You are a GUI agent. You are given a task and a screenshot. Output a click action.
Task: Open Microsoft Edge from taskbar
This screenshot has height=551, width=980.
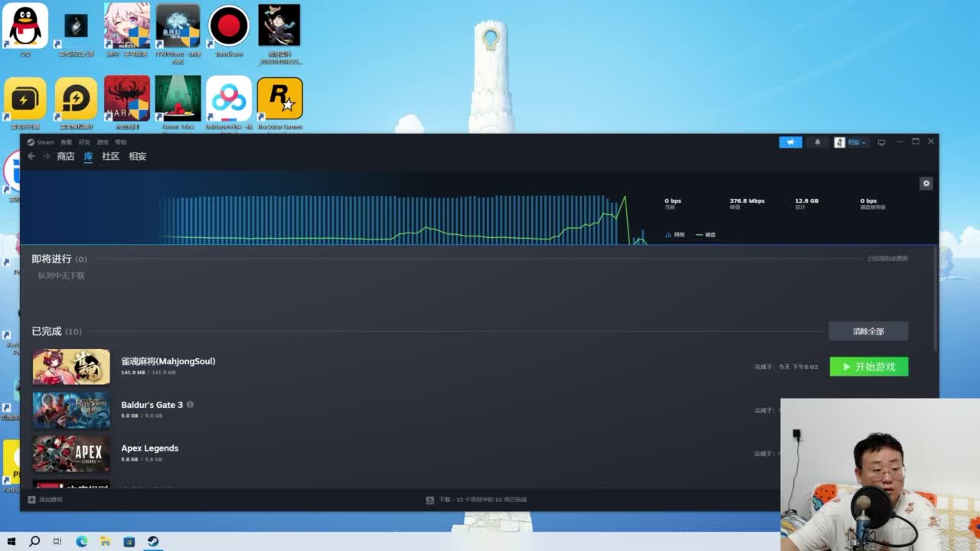pyautogui.click(x=82, y=542)
